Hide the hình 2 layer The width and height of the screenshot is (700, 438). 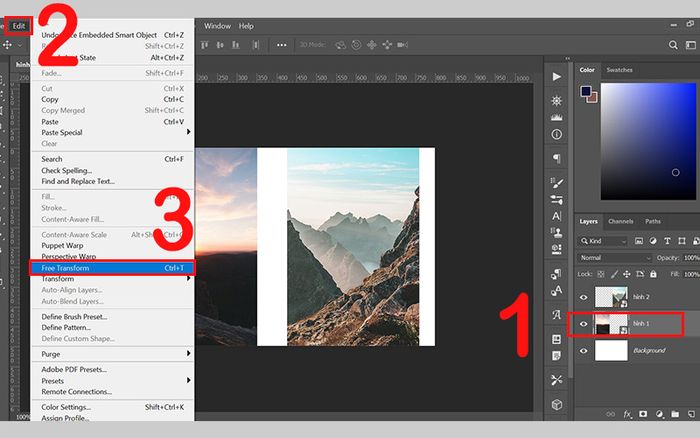click(x=585, y=296)
